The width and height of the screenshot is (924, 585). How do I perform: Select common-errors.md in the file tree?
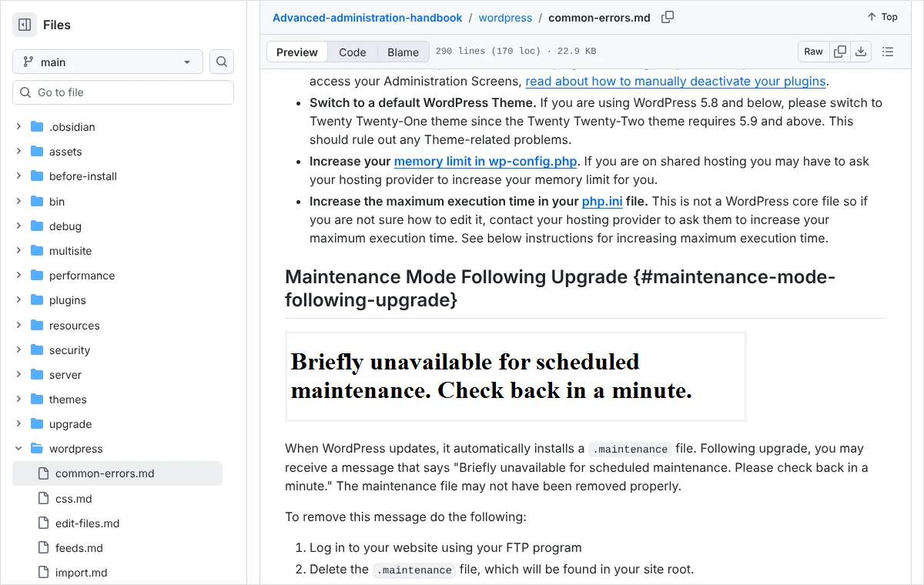pos(117,473)
